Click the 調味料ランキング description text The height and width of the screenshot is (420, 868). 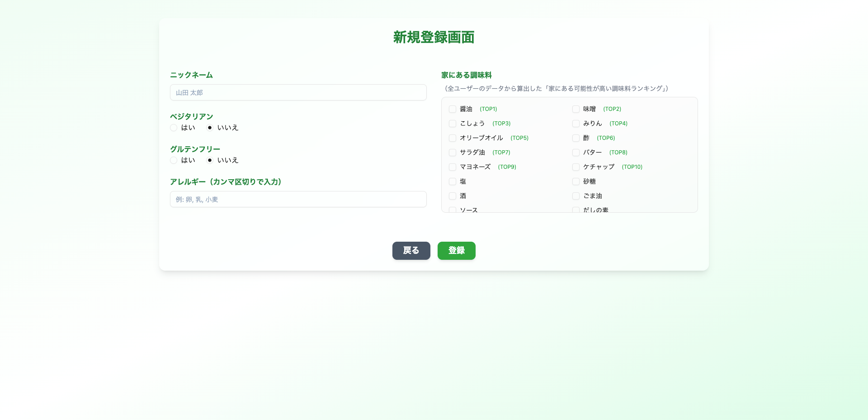pyautogui.click(x=556, y=89)
